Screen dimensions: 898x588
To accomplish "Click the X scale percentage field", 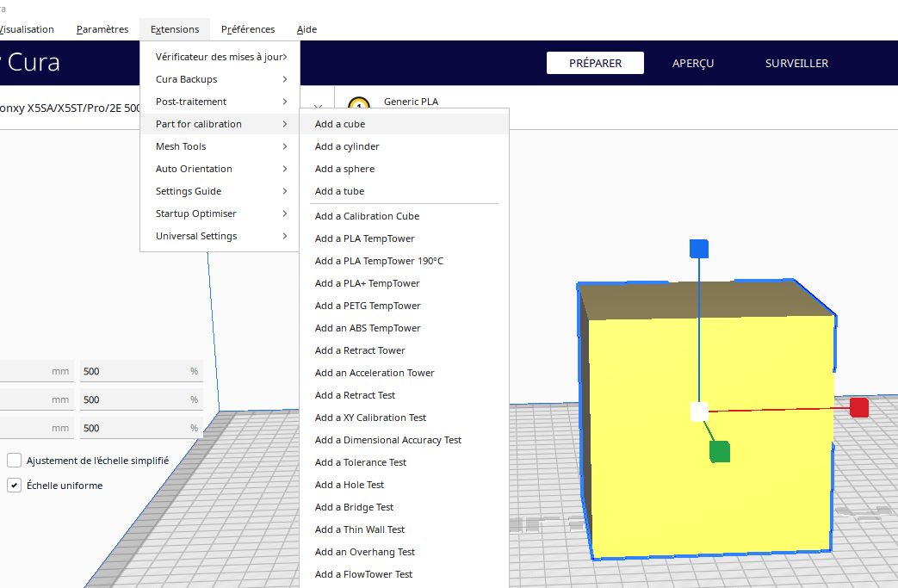I will 141,371.
